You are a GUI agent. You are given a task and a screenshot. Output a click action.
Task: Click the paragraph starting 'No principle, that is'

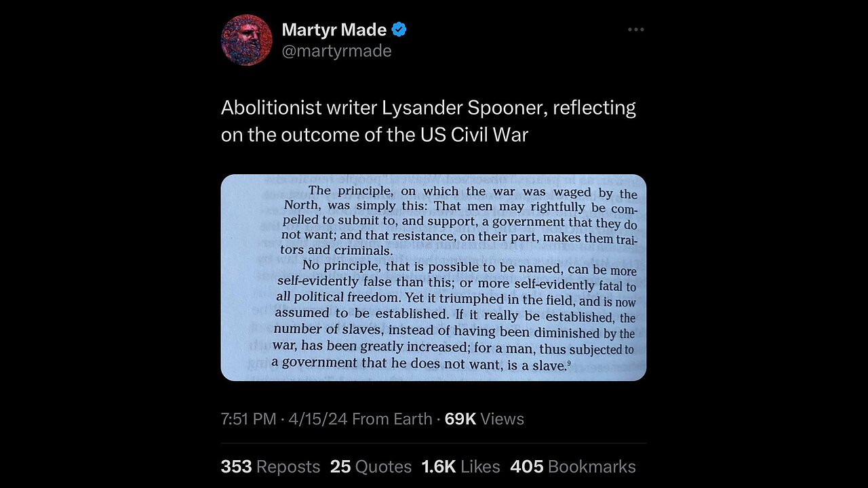[454, 315]
